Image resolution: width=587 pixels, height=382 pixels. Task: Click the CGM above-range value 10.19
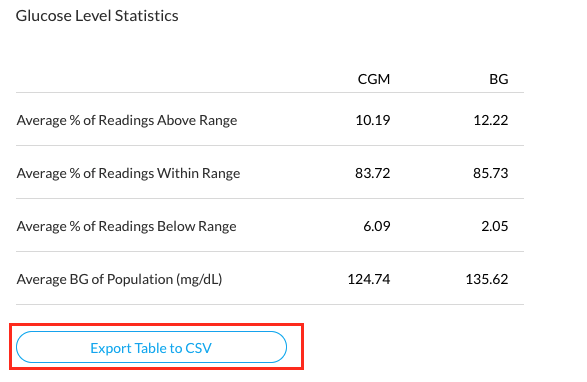click(373, 120)
